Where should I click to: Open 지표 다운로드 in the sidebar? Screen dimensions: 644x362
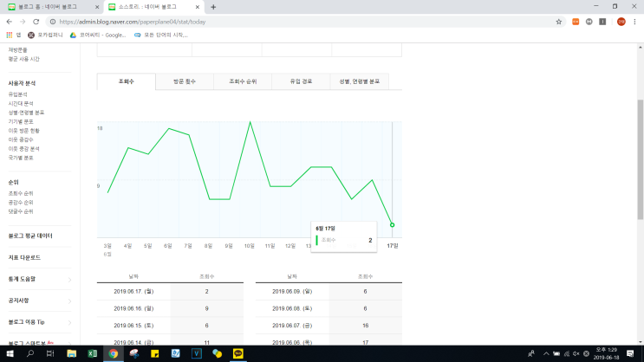click(x=24, y=257)
